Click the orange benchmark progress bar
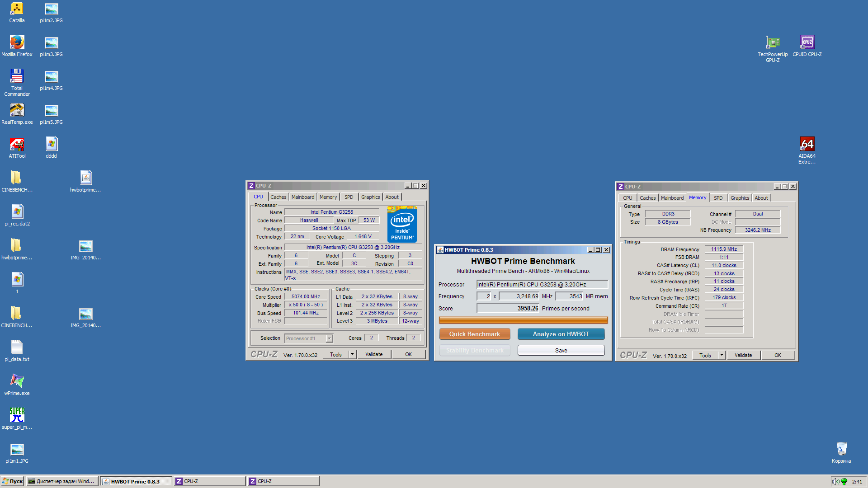The height and width of the screenshot is (488, 868). 523,320
